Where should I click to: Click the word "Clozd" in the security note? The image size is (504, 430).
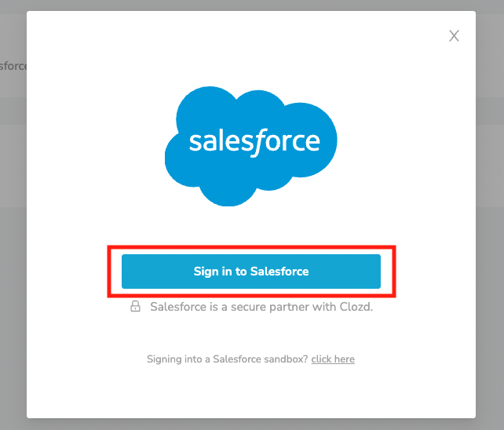(x=356, y=307)
